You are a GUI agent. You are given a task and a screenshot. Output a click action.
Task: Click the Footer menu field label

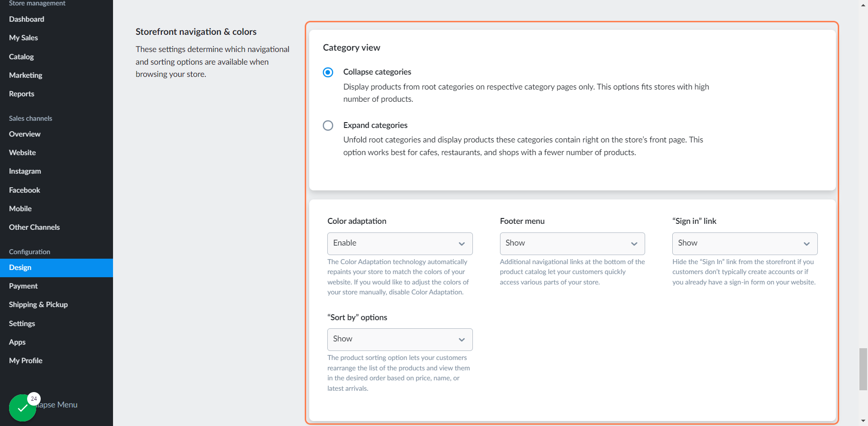(x=522, y=221)
